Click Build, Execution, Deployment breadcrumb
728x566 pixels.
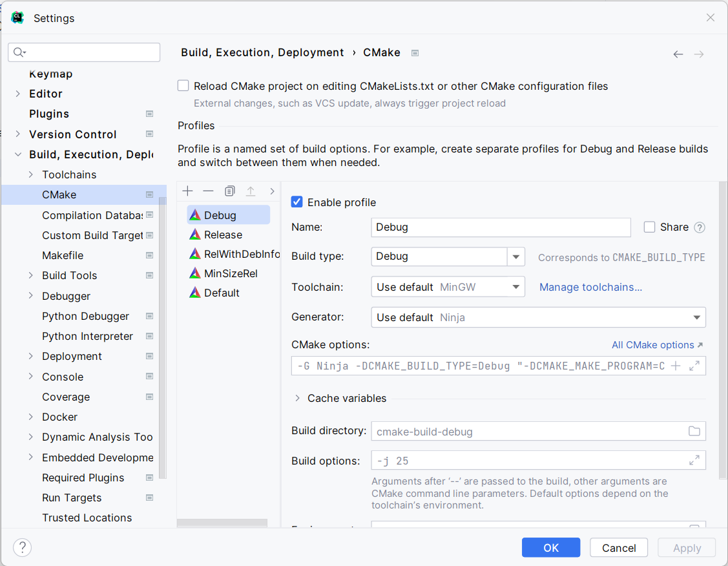[262, 52]
